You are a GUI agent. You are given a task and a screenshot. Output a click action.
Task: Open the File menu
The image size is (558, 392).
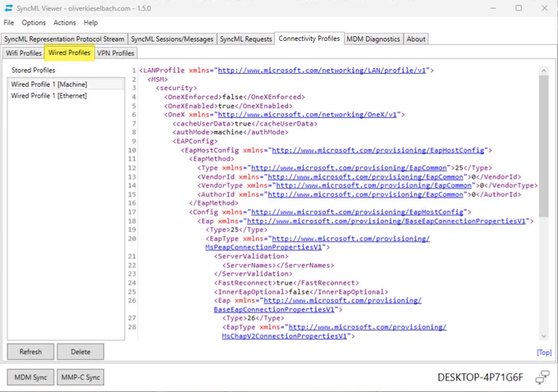(x=9, y=23)
